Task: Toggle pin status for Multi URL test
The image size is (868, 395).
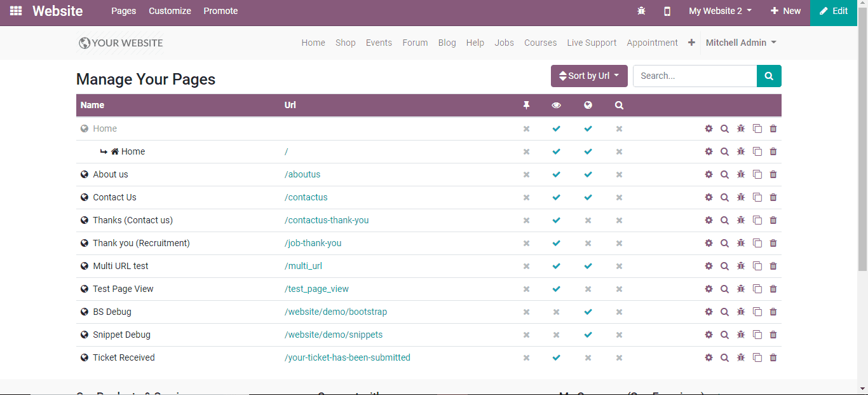Action: click(x=526, y=266)
